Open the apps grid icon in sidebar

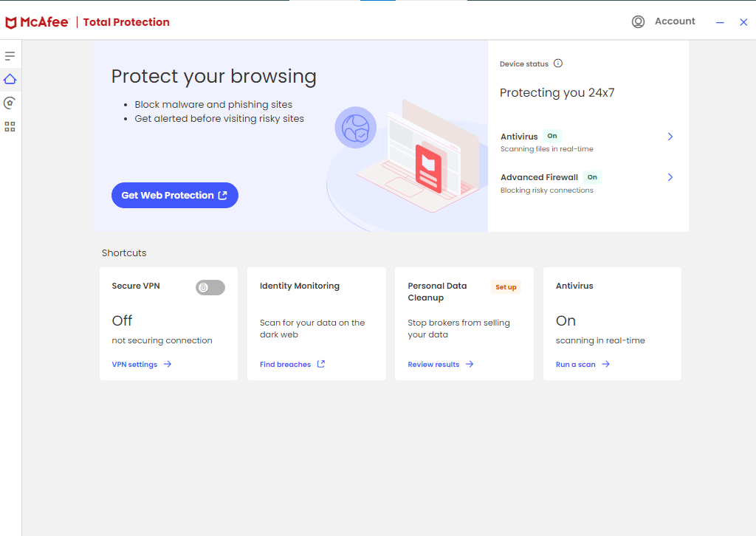click(x=10, y=126)
